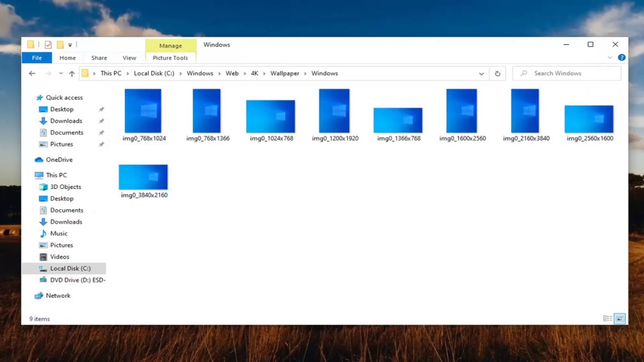Screen dimensions: 644x362
Task: Click the Refresh icon in the address bar
Action: pyautogui.click(x=497, y=73)
